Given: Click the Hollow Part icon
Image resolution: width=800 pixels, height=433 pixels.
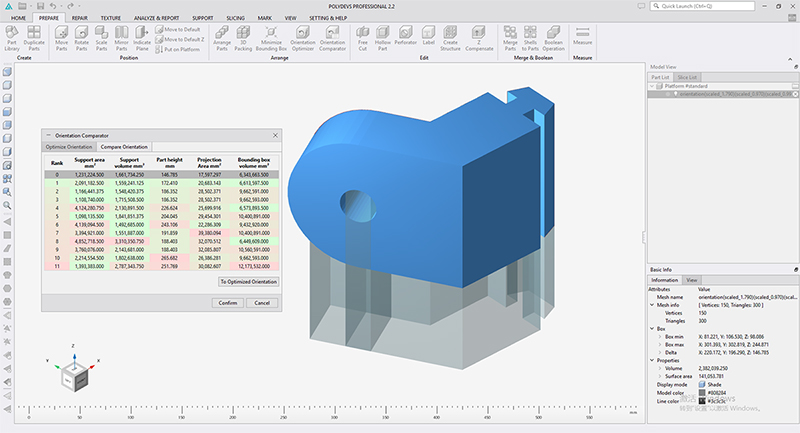Looking at the screenshot, I should click(383, 38).
